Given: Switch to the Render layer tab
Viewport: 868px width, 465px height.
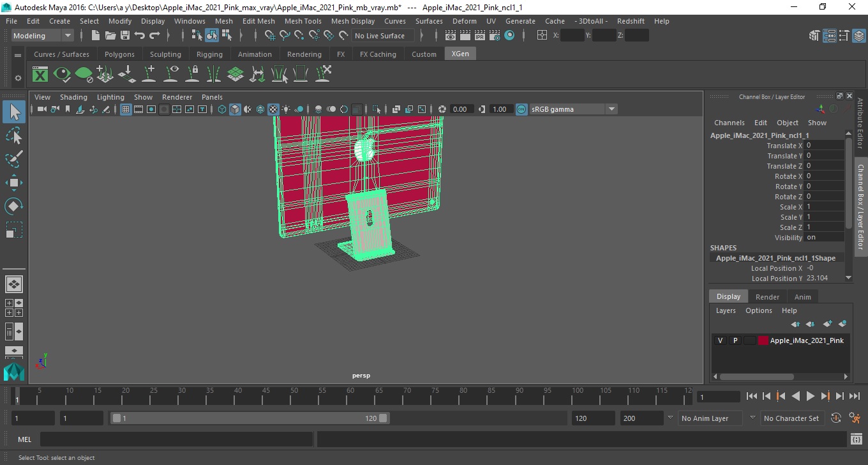Looking at the screenshot, I should (x=767, y=296).
